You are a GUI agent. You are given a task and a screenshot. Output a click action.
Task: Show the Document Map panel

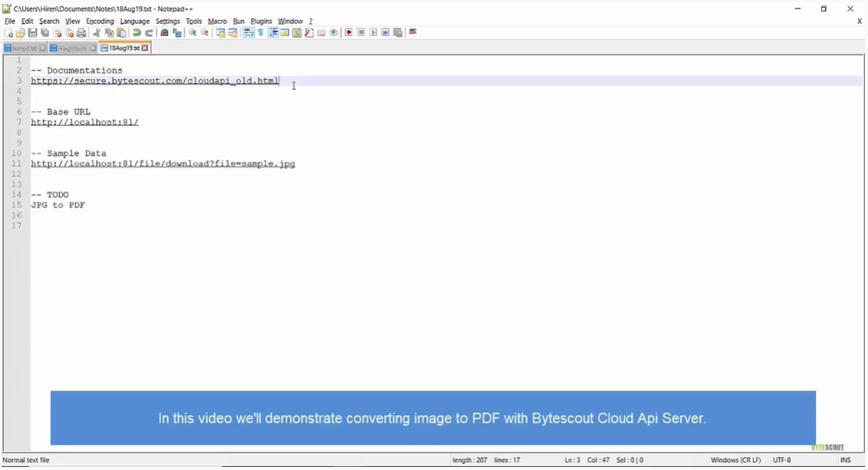[x=297, y=33]
